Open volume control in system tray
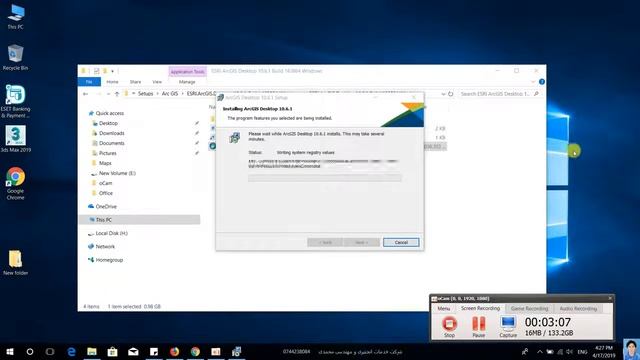Screen dimensions: 640x360 569,351
